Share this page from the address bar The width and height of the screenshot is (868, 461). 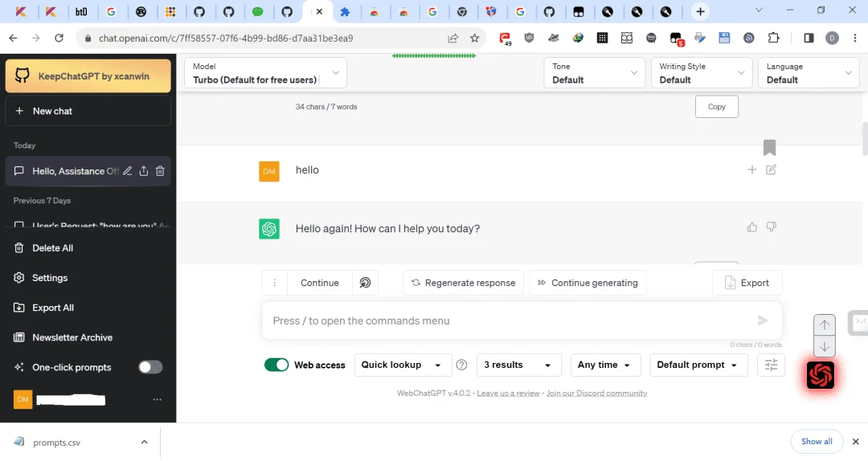click(452, 39)
